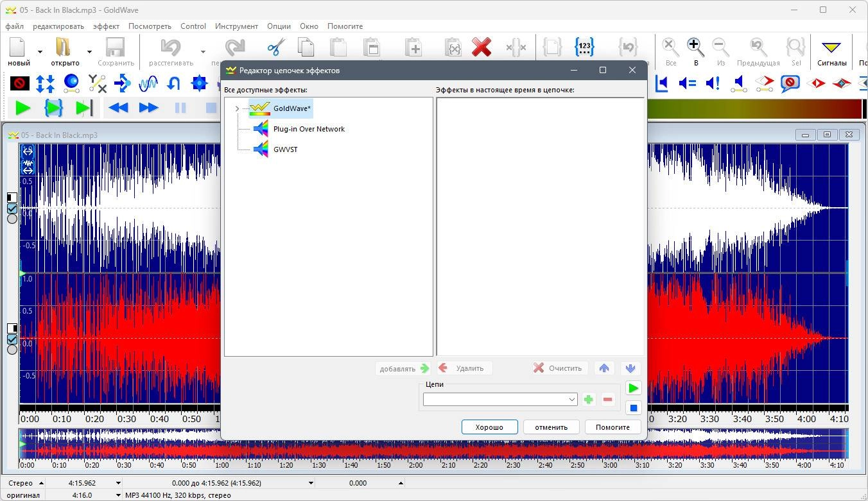The height and width of the screenshot is (501, 868).
Task: Click the fast forward double-arrow icon
Action: 148,108
